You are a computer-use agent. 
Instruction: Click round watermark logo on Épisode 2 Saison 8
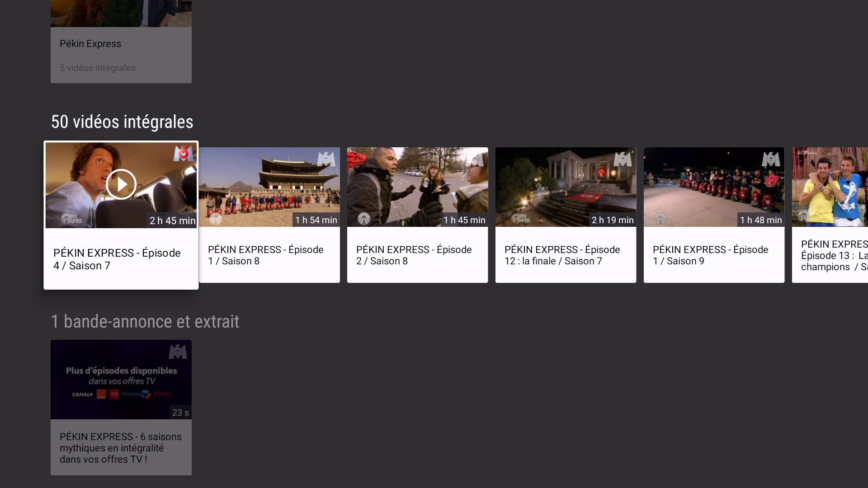click(364, 219)
